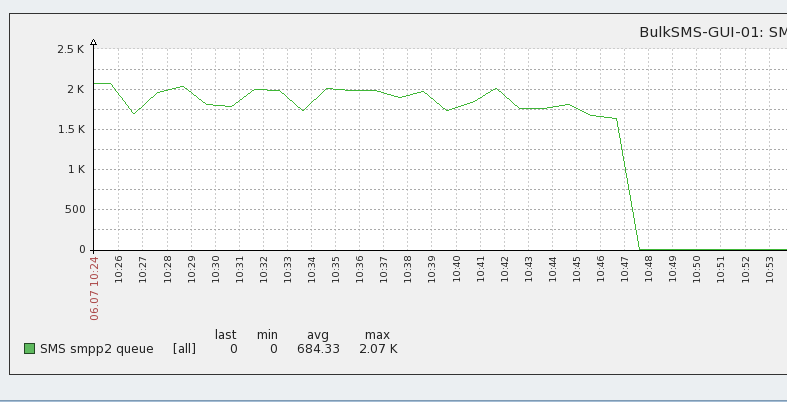Click the 500 y-axis label
Viewport: 787px width, 402px height.
coord(75,209)
